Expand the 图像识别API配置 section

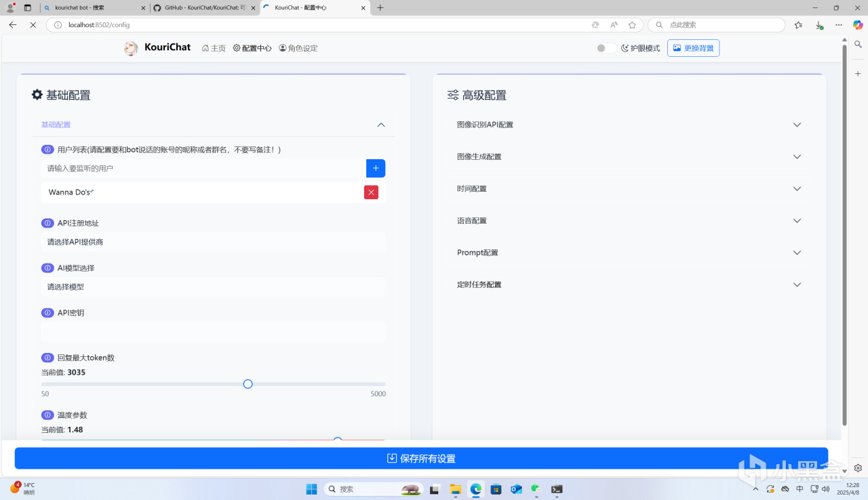pos(629,125)
